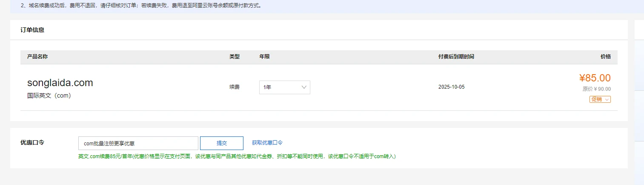
Task: Click the 优惠口令 promo code input field
Action: 138,143
